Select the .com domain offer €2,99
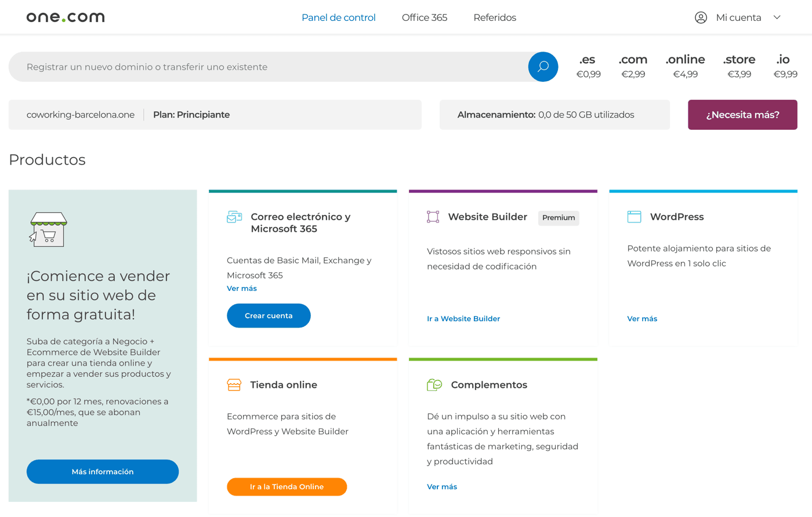 coord(633,66)
